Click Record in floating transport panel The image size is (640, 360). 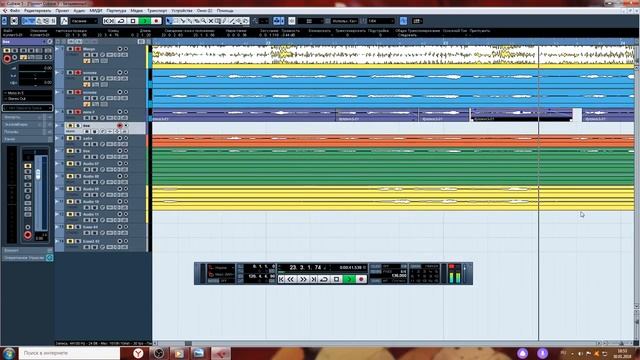click(361, 279)
